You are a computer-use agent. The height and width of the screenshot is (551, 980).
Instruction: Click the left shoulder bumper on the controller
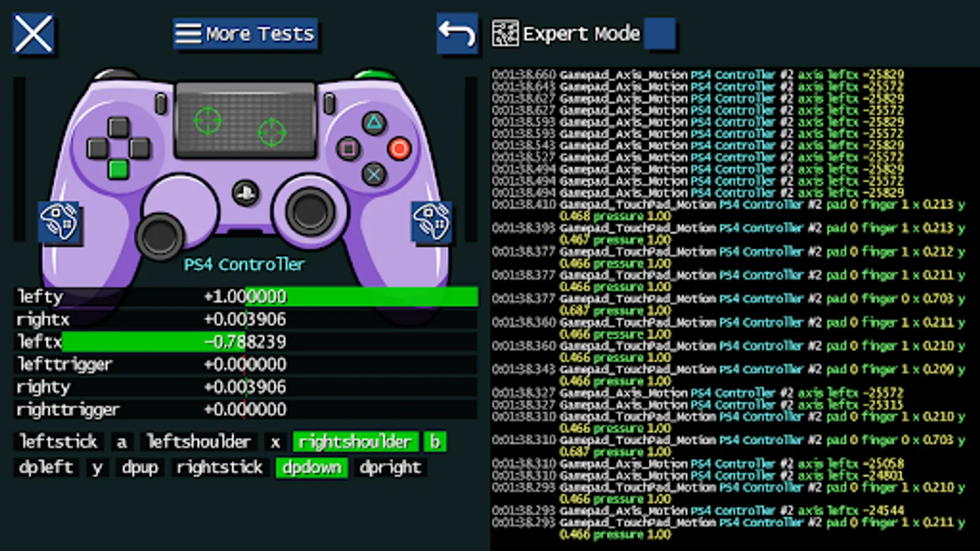pyautogui.click(x=116, y=76)
